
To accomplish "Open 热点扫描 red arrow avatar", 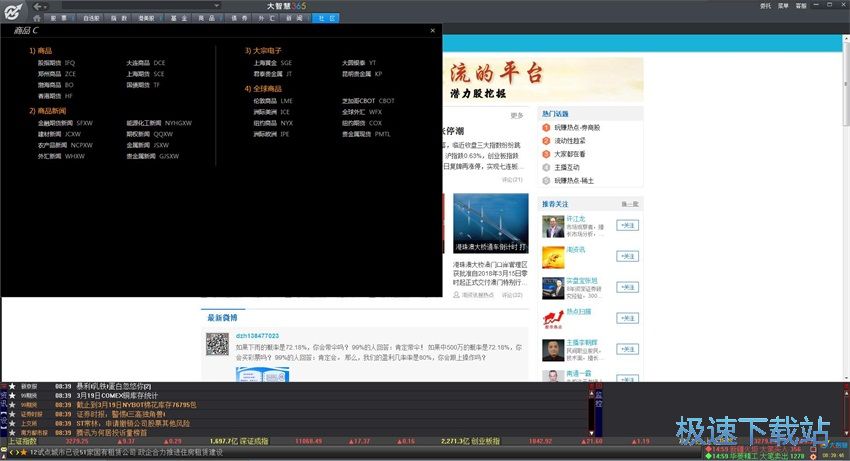I will pyautogui.click(x=553, y=319).
